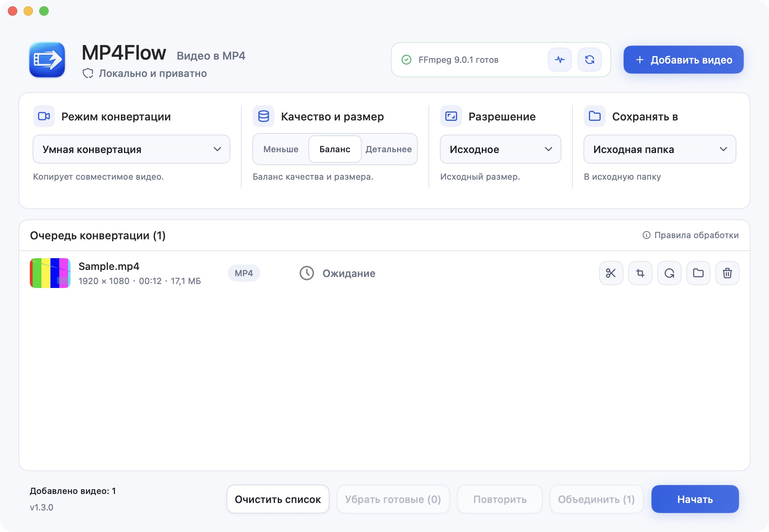Click the FFmpeg diagnostics pulse icon
This screenshot has height=532, width=769.
coord(559,60)
